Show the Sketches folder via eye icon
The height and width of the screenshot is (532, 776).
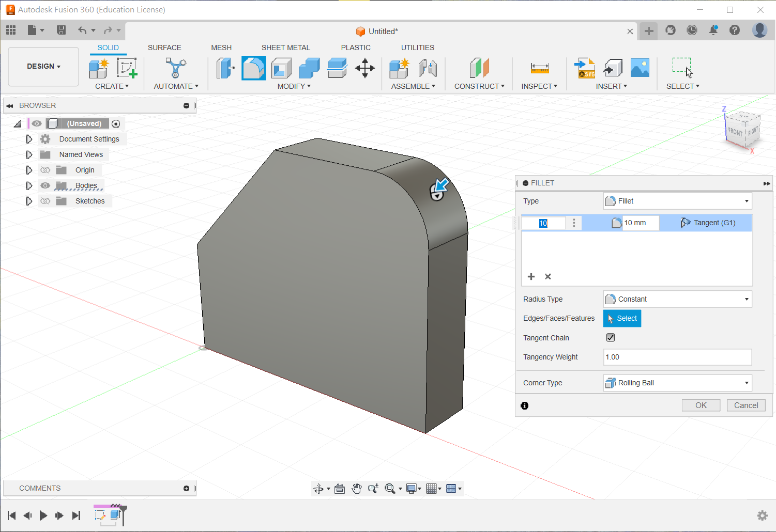click(45, 201)
